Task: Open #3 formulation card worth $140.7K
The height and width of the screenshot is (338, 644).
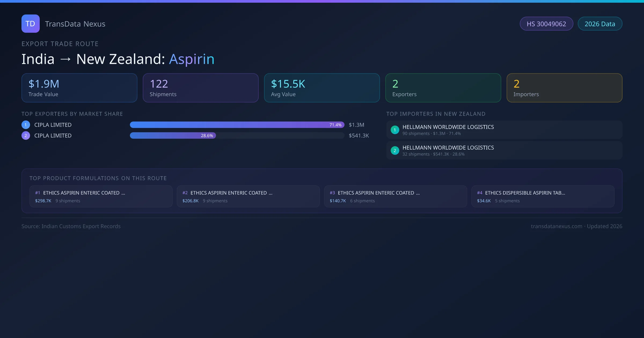Action: click(x=395, y=196)
